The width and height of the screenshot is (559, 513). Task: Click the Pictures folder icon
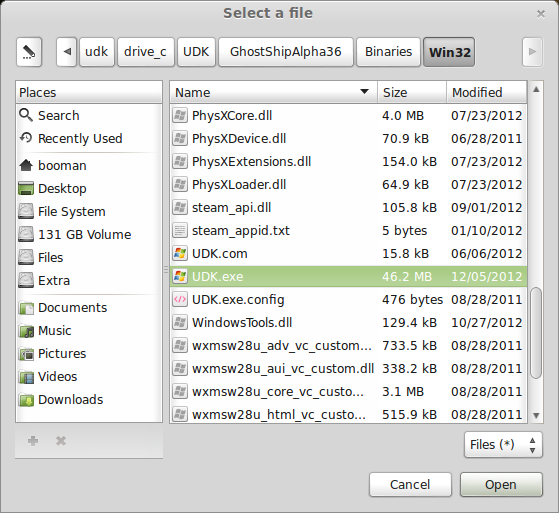[x=26, y=354]
